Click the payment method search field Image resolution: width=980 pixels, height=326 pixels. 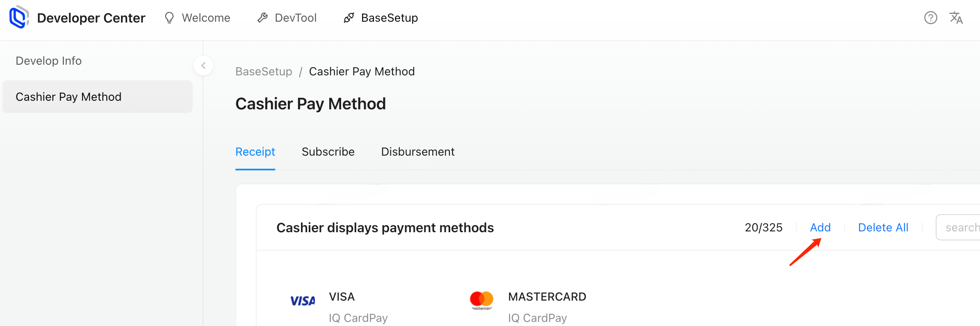pyautogui.click(x=959, y=228)
